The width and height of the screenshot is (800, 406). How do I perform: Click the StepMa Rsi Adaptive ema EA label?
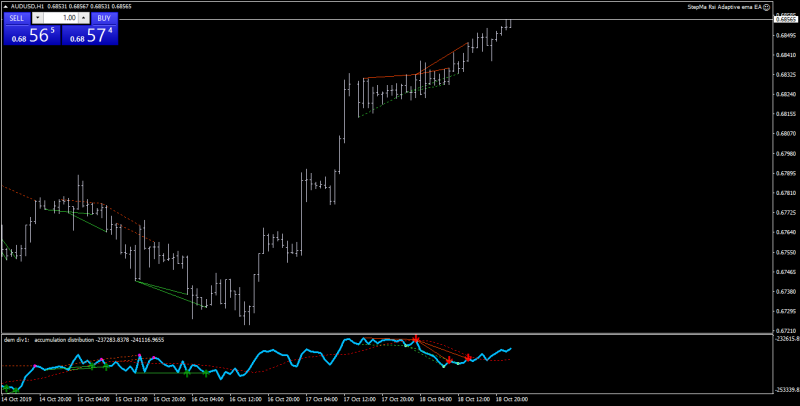724,7
